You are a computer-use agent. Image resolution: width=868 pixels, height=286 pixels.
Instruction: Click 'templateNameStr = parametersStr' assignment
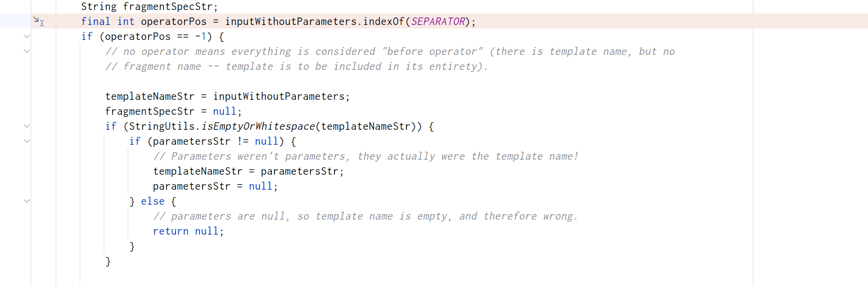tap(248, 171)
